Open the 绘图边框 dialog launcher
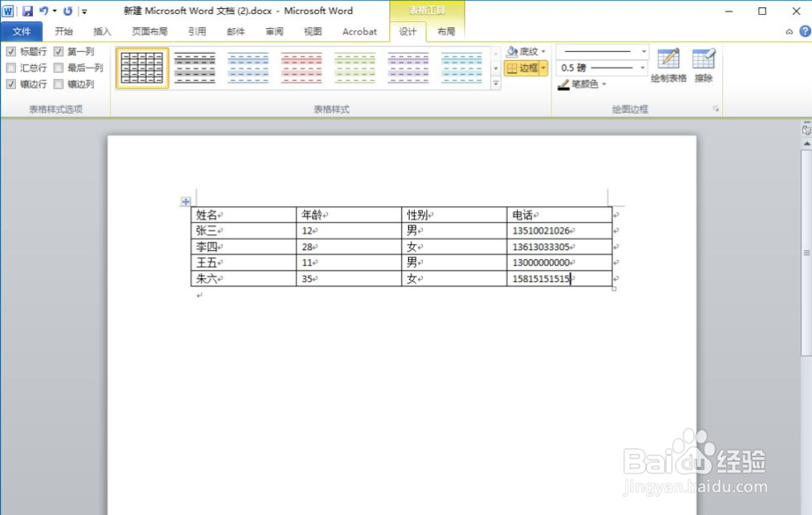Screen dimensions: 812x515 point(714,108)
